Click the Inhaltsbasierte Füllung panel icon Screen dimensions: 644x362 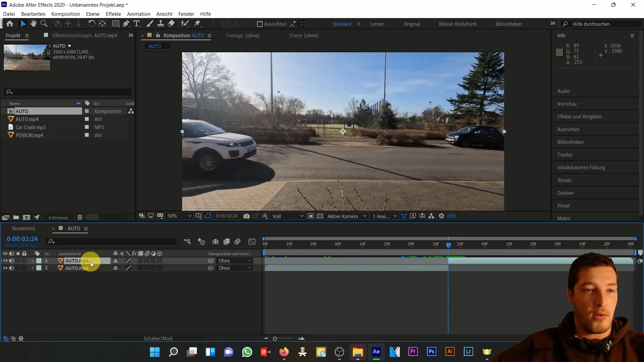click(581, 167)
